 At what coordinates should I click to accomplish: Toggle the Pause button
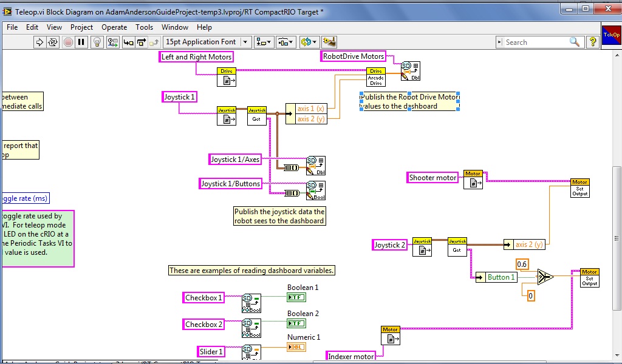coord(81,42)
